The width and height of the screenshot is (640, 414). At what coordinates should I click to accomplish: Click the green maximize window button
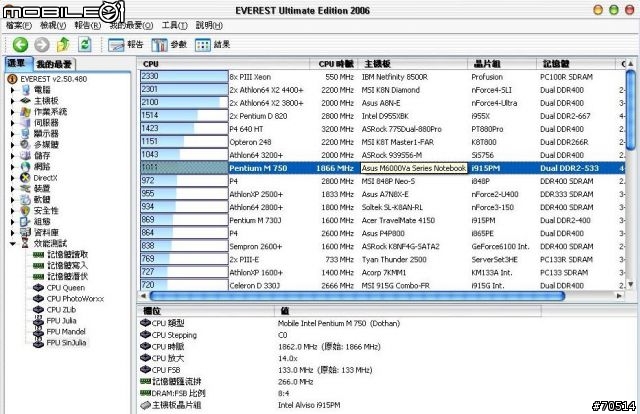(613, 10)
